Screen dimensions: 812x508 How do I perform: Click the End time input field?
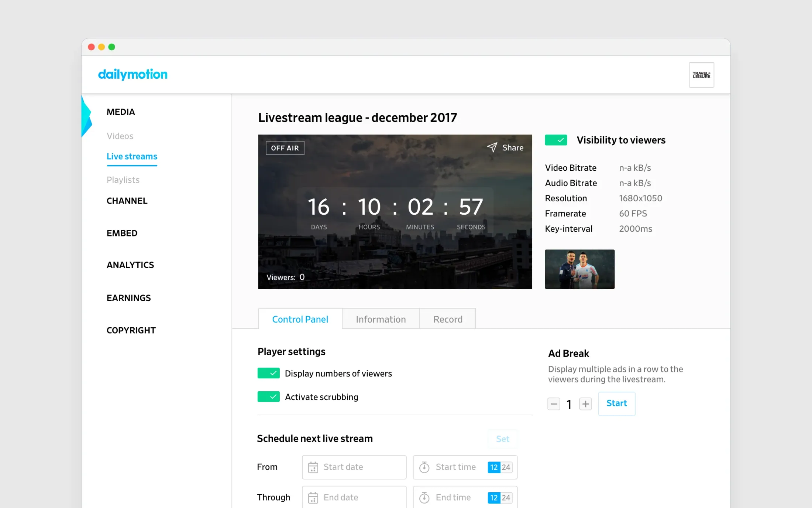click(x=465, y=497)
